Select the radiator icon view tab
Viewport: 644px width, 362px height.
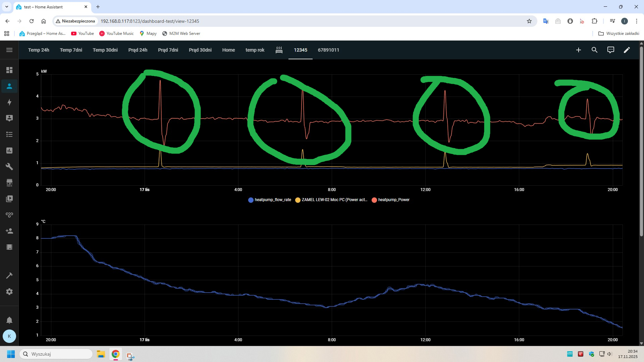(x=279, y=50)
